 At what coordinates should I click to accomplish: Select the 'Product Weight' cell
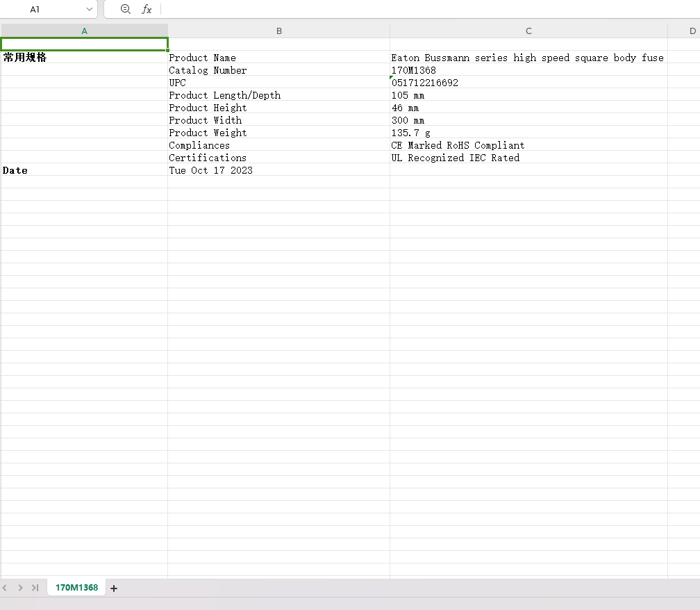tap(278, 133)
